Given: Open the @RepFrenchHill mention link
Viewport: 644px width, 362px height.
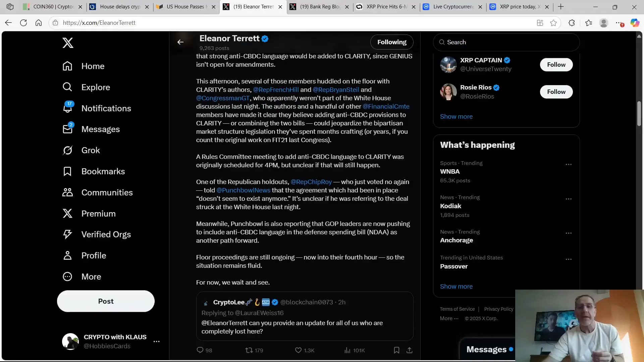Looking at the screenshot, I should 276,89.
